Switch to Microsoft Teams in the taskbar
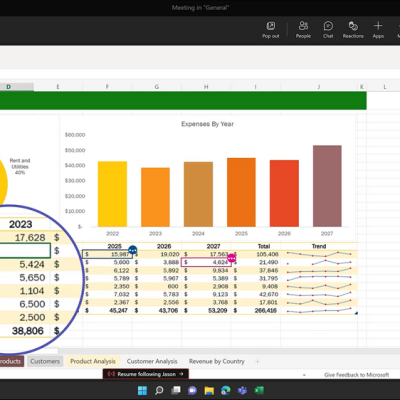Screen dimensions: 400x400 click(242, 390)
